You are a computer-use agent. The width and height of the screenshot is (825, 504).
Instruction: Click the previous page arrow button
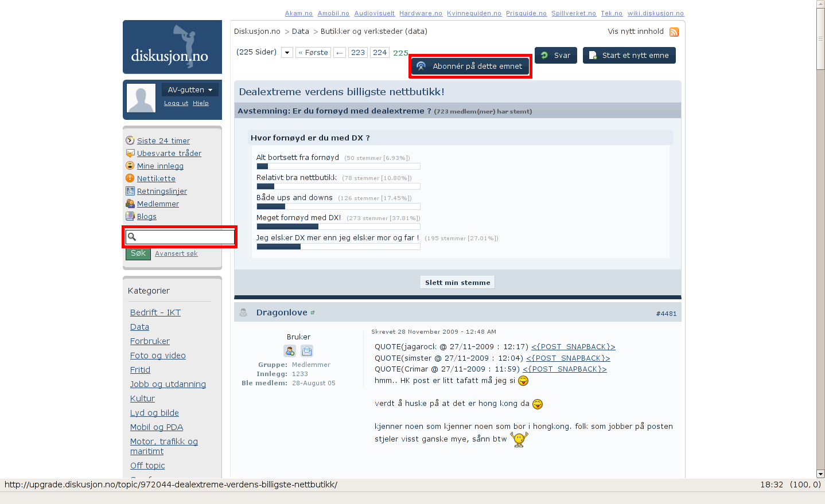pyautogui.click(x=340, y=53)
